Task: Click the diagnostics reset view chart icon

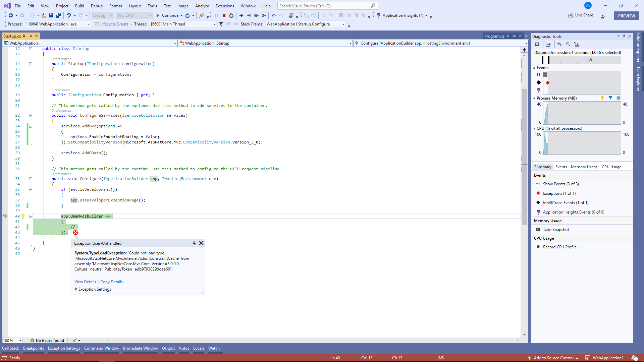Action: (x=577, y=44)
